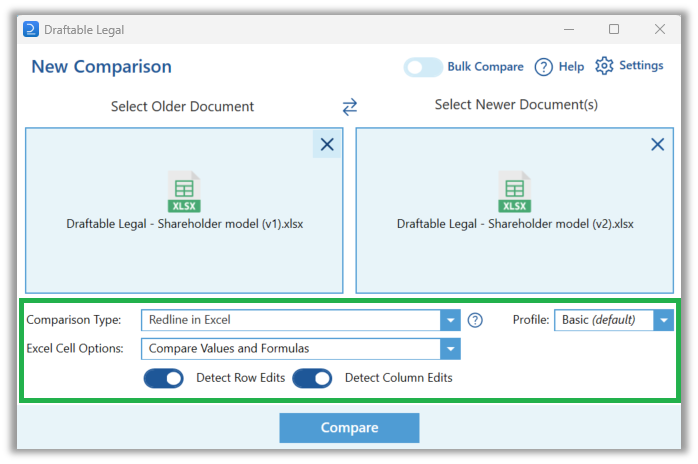Screen dimensions: 698x464
Task: Click the Compare button
Action: 349,427
